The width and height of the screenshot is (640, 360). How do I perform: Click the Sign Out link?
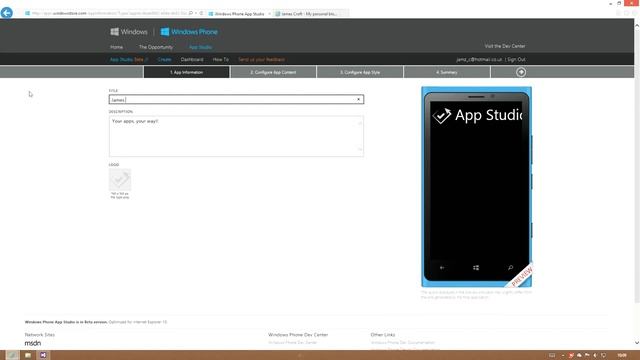(516, 60)
